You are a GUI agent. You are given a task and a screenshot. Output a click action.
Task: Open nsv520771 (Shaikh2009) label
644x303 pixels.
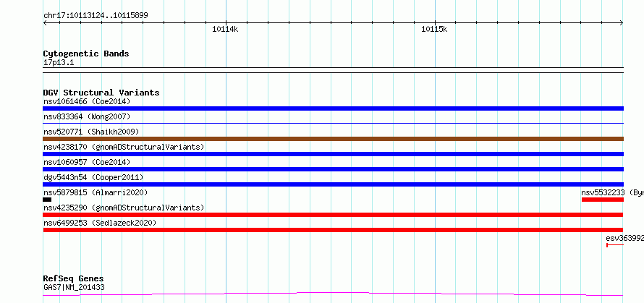[x=91, y=132]
